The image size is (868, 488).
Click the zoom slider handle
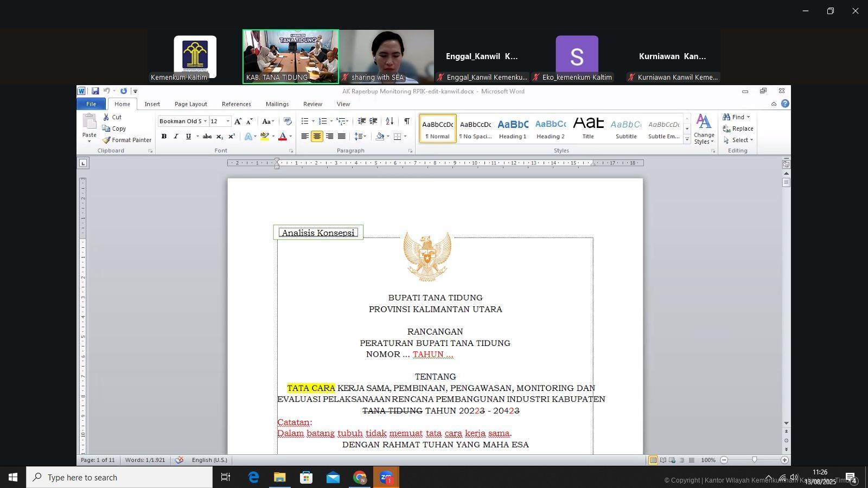pos(754,460)
